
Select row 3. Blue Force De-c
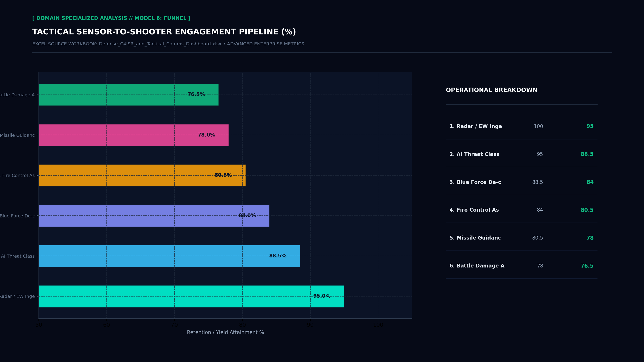[x=521, y=182]
